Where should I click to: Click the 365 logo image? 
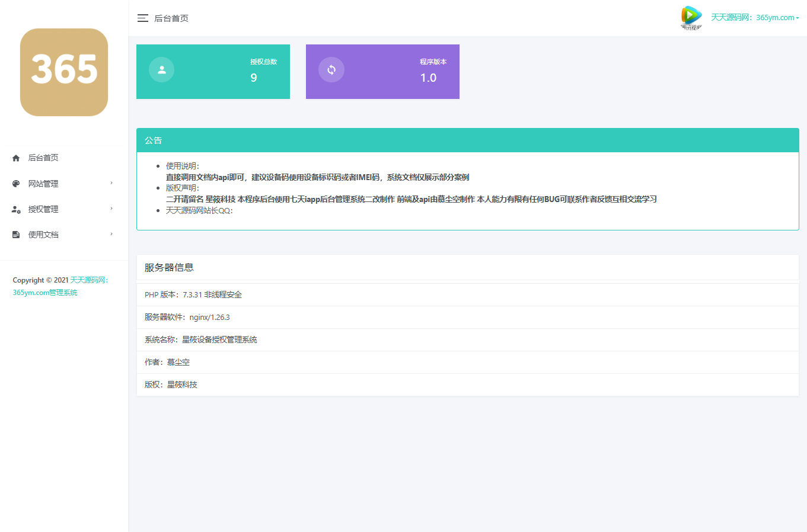tap(63, 72)
